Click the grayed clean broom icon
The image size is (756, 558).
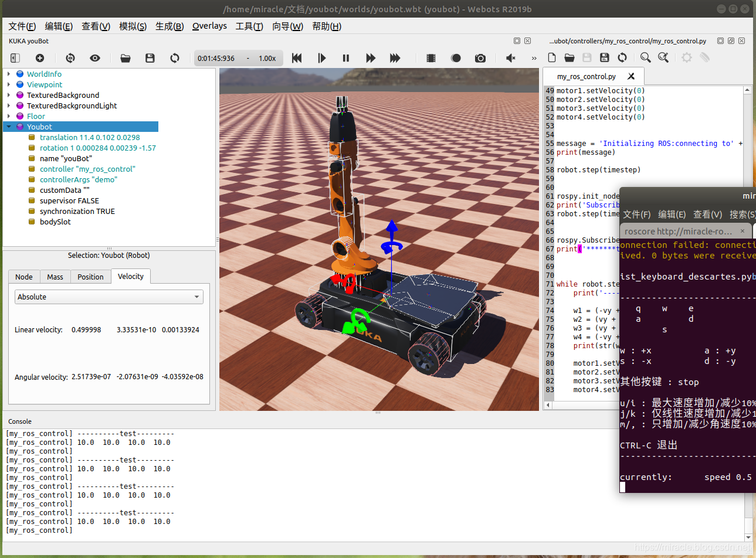click(x=704, y=57)
